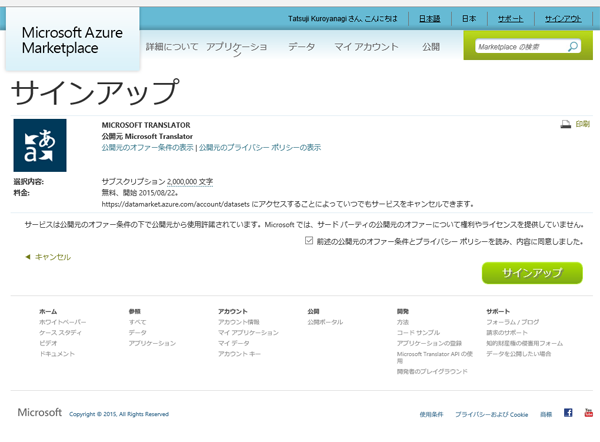The height and width of the screenshot is (442, 600).
Task: Open footer link ケース スタディ
Action: tap(60, 333)
